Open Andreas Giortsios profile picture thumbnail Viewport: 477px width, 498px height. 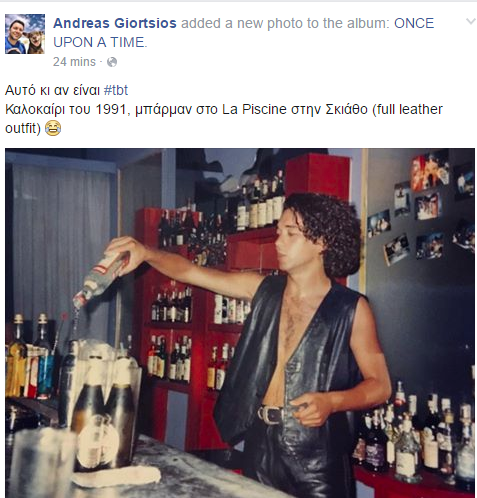(25, 34)
